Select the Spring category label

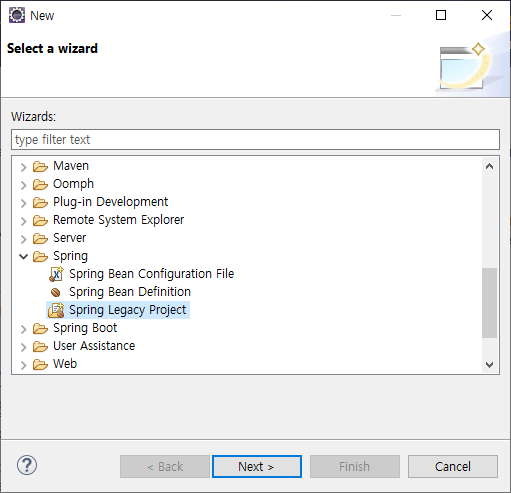tap(71, 256)
